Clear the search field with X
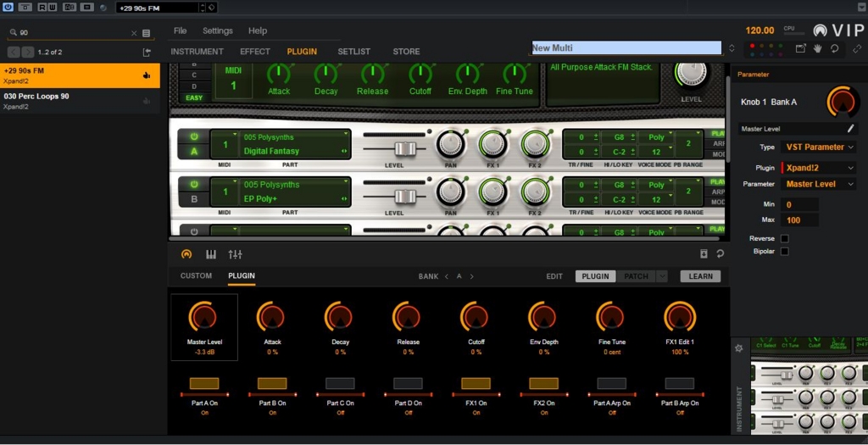868x445 pixels. click(134, 33)
